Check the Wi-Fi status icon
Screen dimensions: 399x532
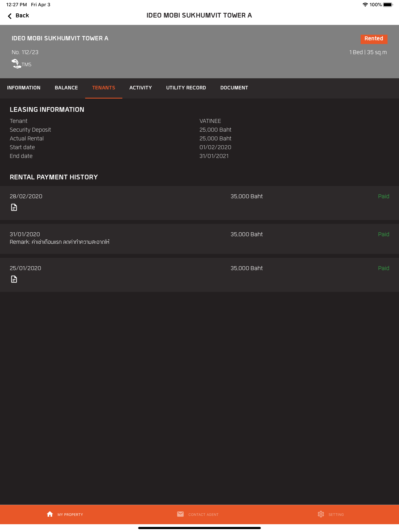365,4
